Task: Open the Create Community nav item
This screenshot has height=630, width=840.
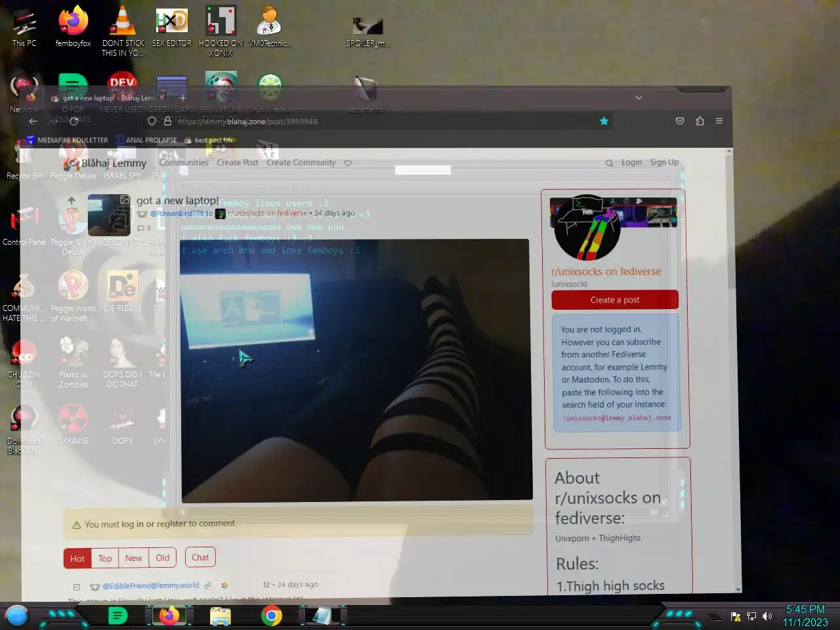Action: point(301,163)
